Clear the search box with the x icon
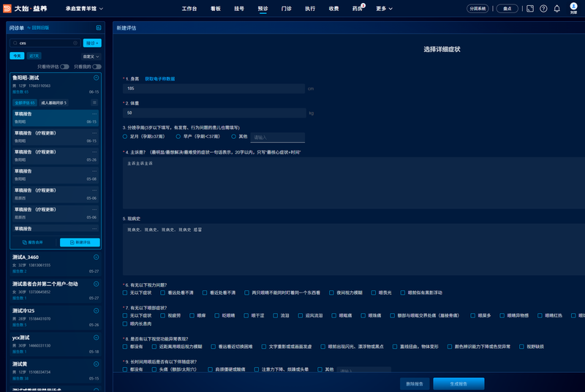The image size is (585, 392). tap(75, 43)
